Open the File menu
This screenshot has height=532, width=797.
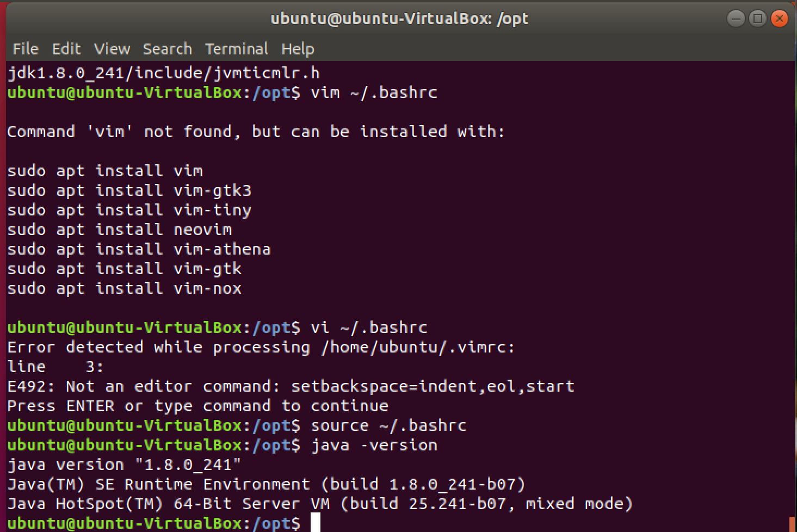(25, 49)
